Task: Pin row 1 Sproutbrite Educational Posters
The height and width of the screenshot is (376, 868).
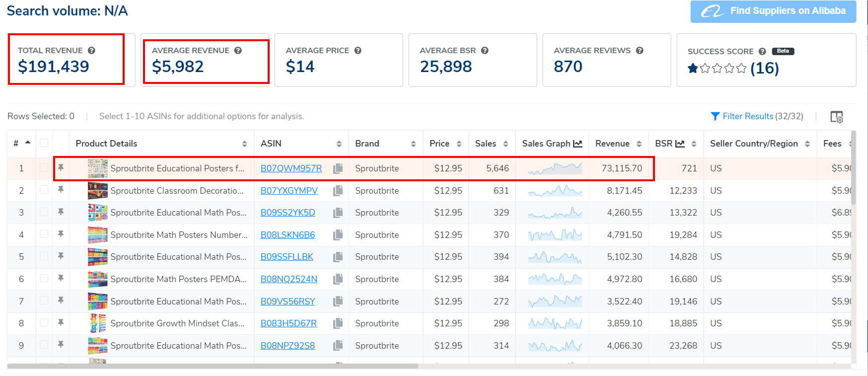Action: (x=61, y=167)
